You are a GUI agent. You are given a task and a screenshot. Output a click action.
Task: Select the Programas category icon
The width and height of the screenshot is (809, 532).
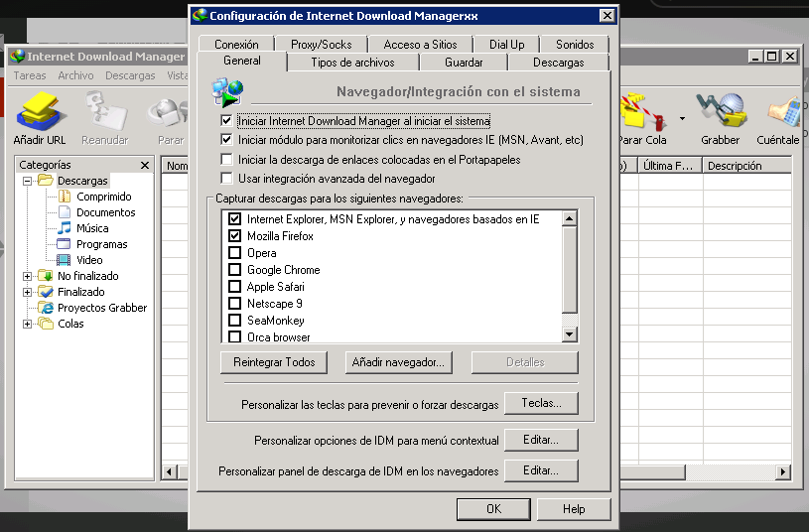[64, 244]
